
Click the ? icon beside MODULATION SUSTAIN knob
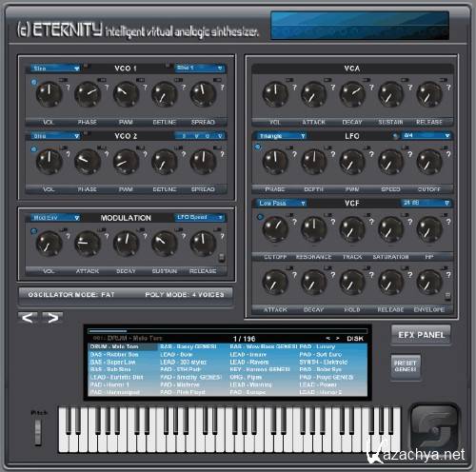click(x=184, y=236)
